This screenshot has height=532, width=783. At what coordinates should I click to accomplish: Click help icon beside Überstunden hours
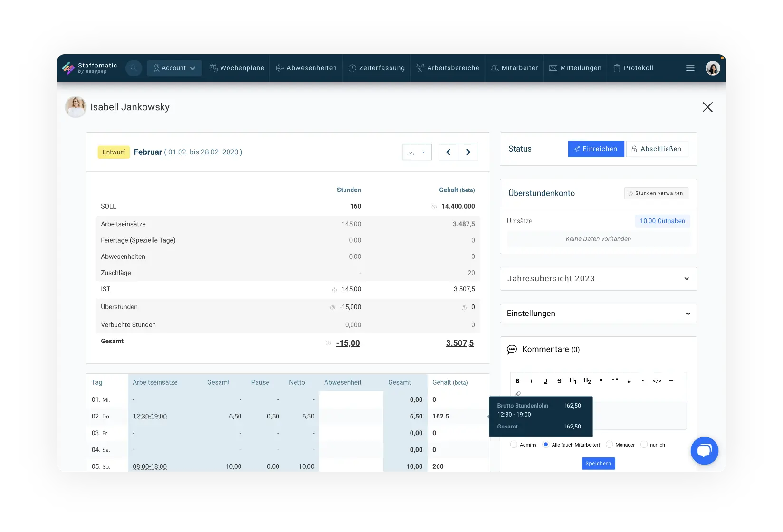click(x=333, y=308)
